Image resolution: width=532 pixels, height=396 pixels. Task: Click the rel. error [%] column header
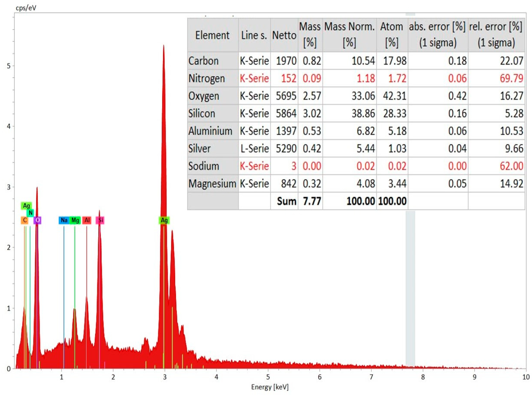pos(496,35)
